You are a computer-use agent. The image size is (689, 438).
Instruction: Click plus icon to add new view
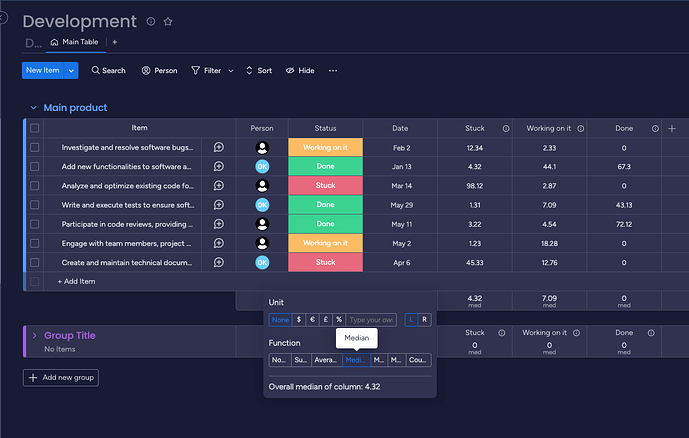115,42
